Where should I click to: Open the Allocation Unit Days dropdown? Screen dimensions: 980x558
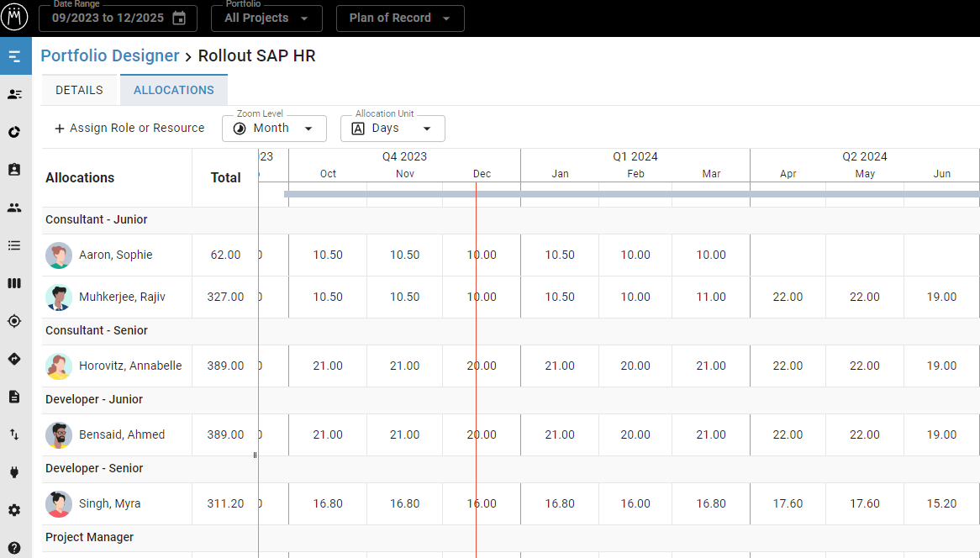point(393,128)
